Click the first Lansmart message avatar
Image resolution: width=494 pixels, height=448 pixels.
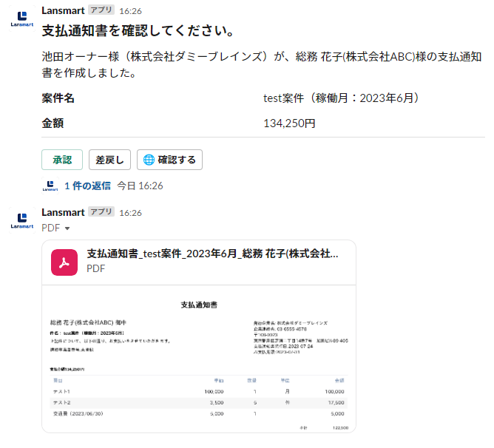coord(22,18)
